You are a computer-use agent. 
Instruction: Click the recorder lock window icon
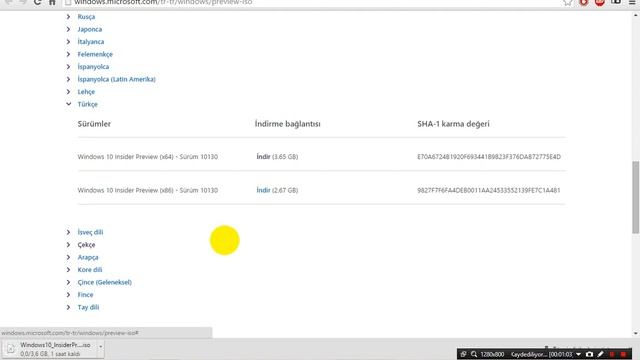[x=463, y=354]
